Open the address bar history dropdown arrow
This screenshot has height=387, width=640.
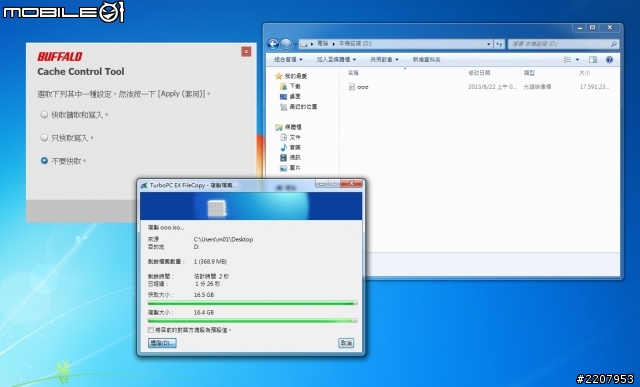(x=489, y=44)
